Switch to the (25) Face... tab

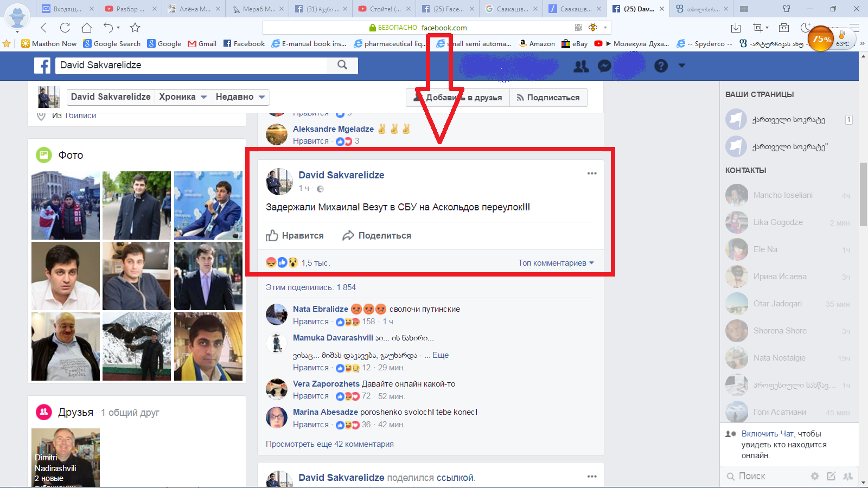click(449, 9)
